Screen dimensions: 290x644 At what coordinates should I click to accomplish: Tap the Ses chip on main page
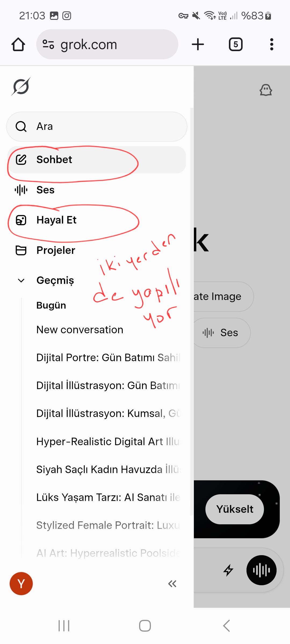tap(222, 333)
